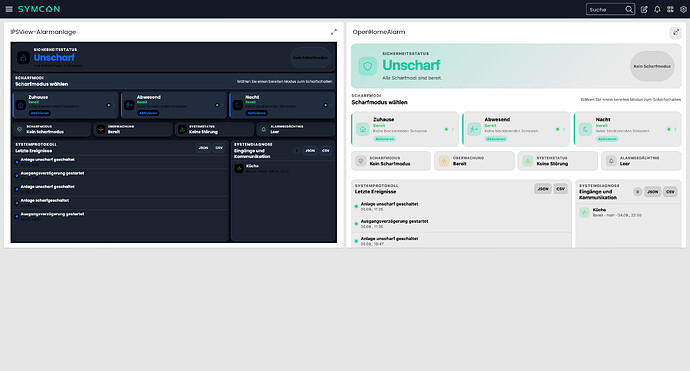The height and width of the screenshot is (371, 690).
Task: Open Zuhause card chevron in OpenHomeAlarm
Action: [x=452, y=129]
